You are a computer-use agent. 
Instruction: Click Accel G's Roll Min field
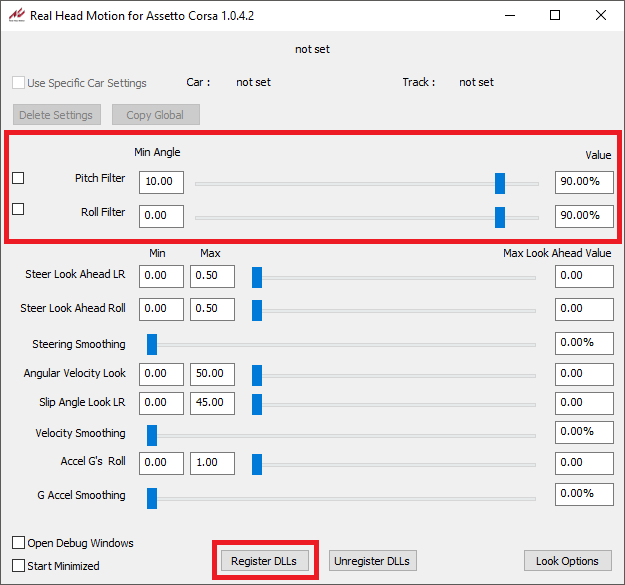tap(161, 463)
